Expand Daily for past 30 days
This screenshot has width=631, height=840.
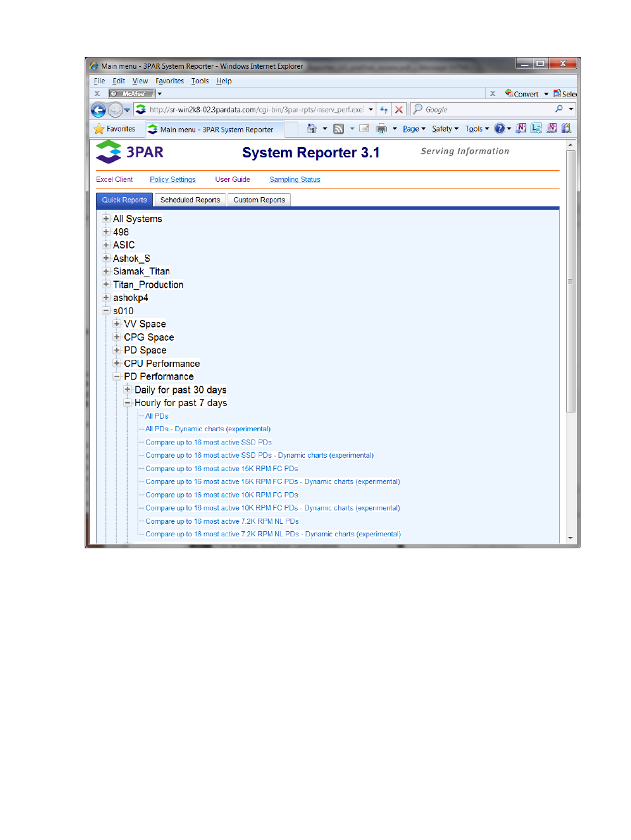click(x=128, y=390)
